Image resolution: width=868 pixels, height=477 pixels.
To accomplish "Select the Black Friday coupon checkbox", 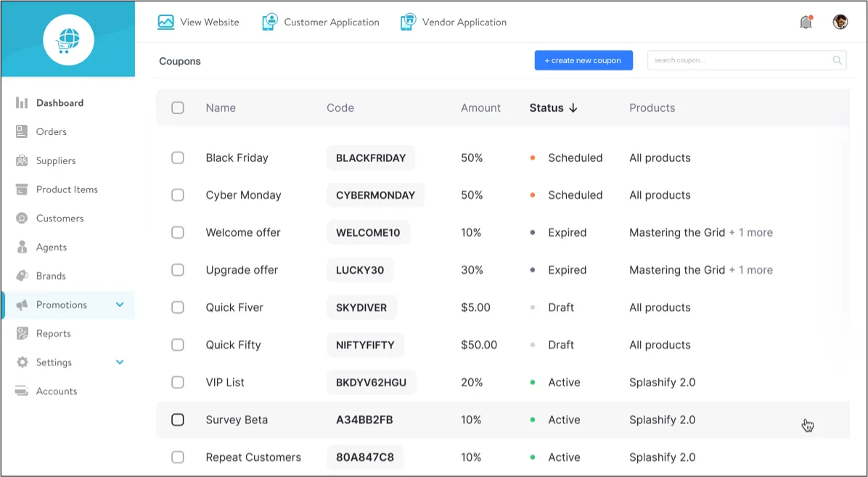I will (x=178, y=158).
